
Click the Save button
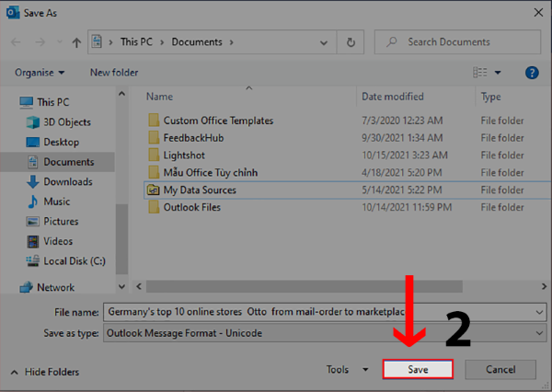[419, 369]
